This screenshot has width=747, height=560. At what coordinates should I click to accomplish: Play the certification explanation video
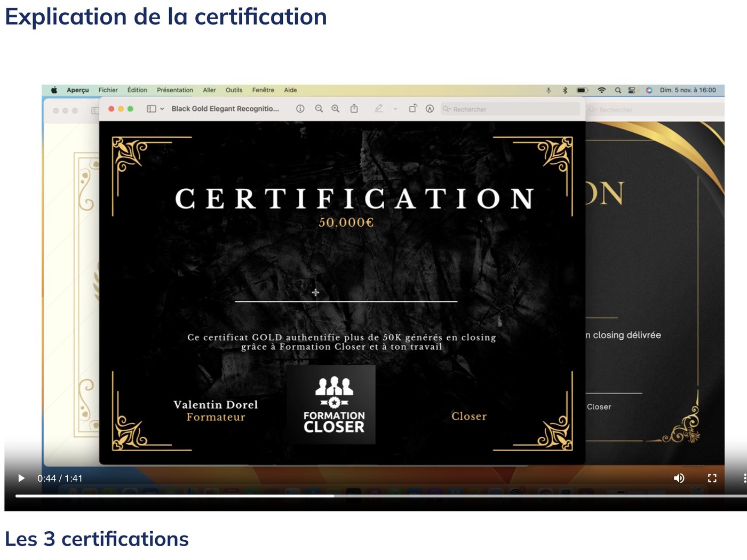pyautogui.click(x=21, y=478)
